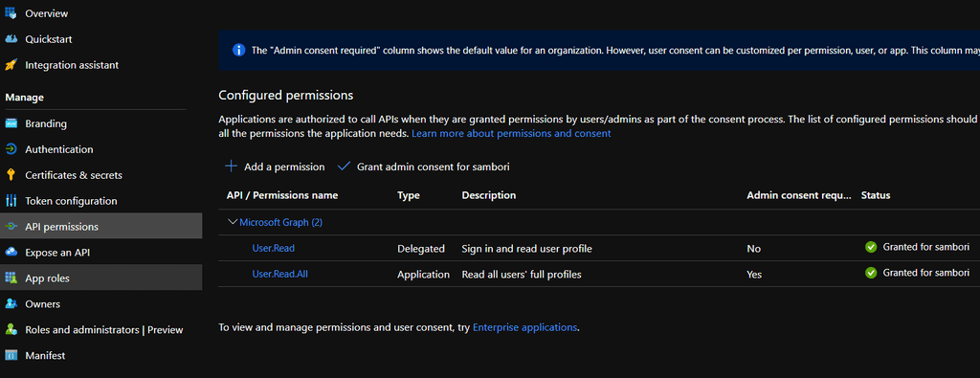The height and width of the screenshot is (378, 980).
Task: Click the Token configuration icon
Action: pos(11,201)
